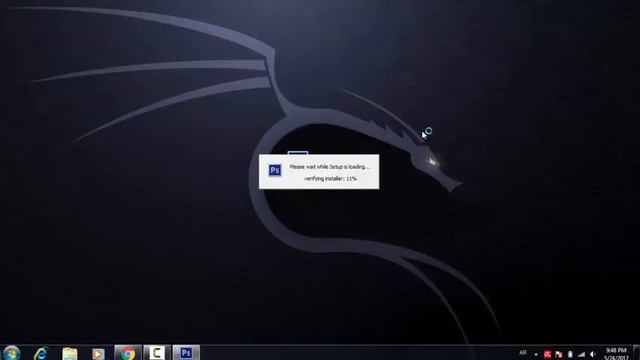This screenshot has height=360, width=640.
Task: Click the Ps logo in setup dialog
Action: click(275, 170)
